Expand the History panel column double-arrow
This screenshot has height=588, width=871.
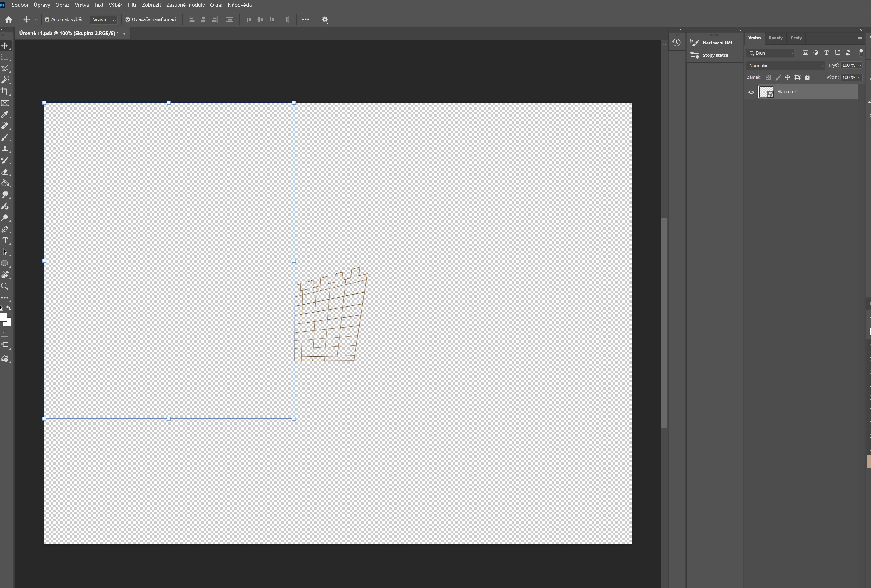tap(681, 30)
